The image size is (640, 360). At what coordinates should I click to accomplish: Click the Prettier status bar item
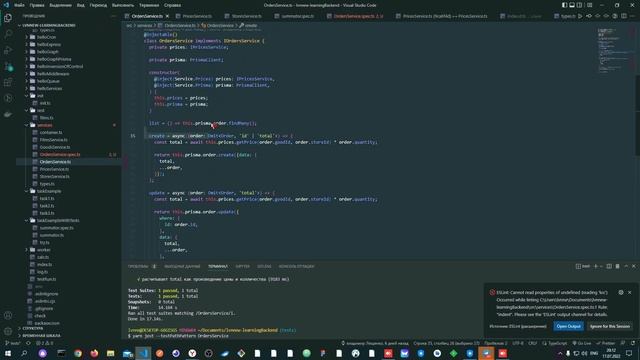coord(605,343)
